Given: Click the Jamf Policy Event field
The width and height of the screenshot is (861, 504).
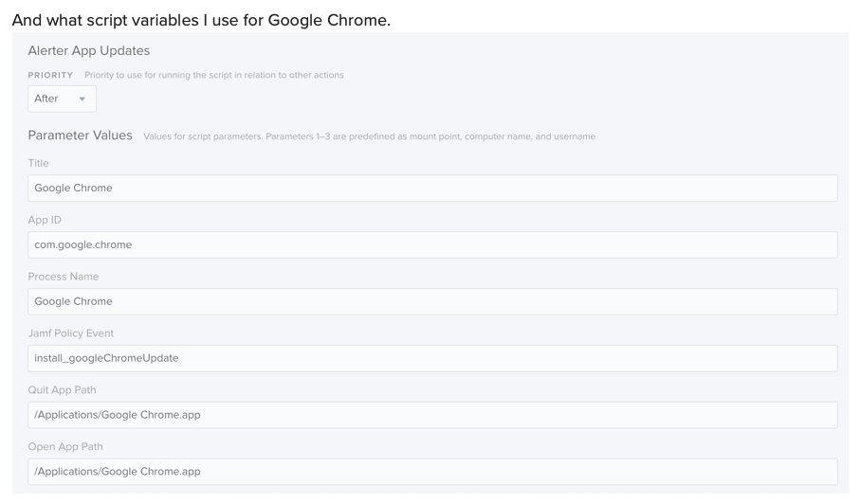Looking at the screenshot, I should pyautogui.click(x=432, y=358).
